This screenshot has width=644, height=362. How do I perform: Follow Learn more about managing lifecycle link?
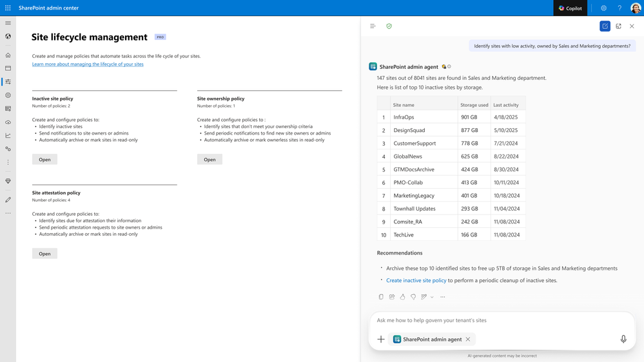88,64
